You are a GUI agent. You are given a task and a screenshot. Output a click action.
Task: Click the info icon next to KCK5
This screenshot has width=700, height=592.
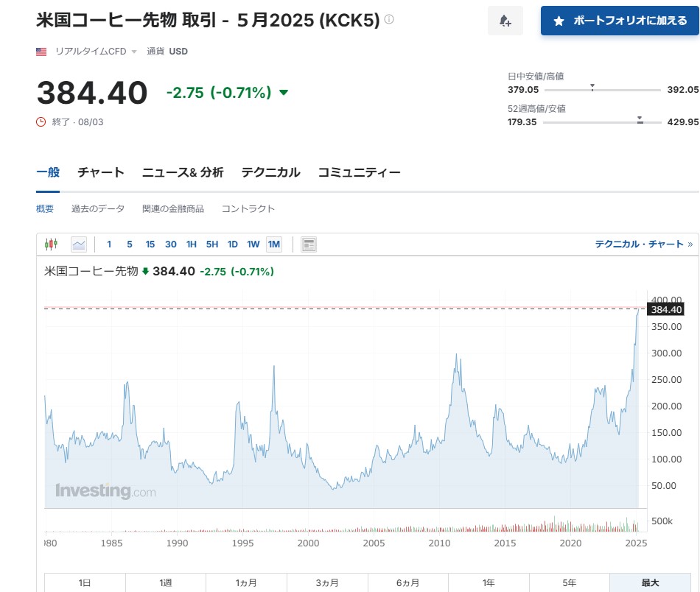[389, 19]
